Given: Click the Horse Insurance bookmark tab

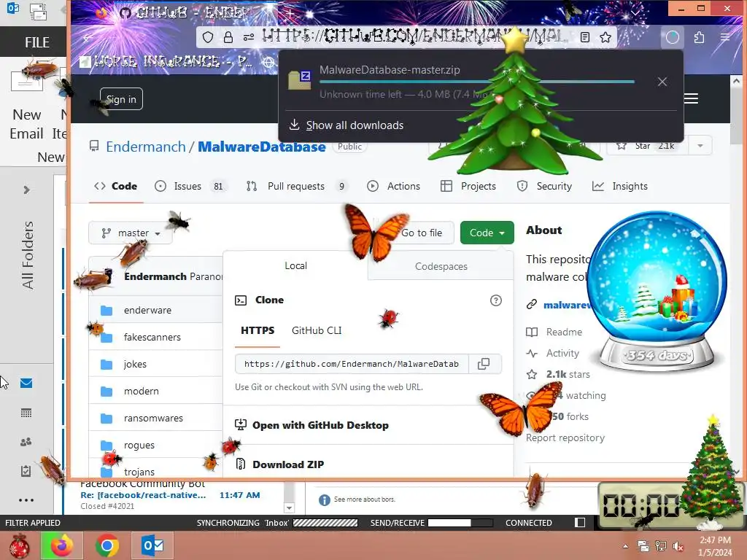Looking at the screenshot, I should pos(166,61).
